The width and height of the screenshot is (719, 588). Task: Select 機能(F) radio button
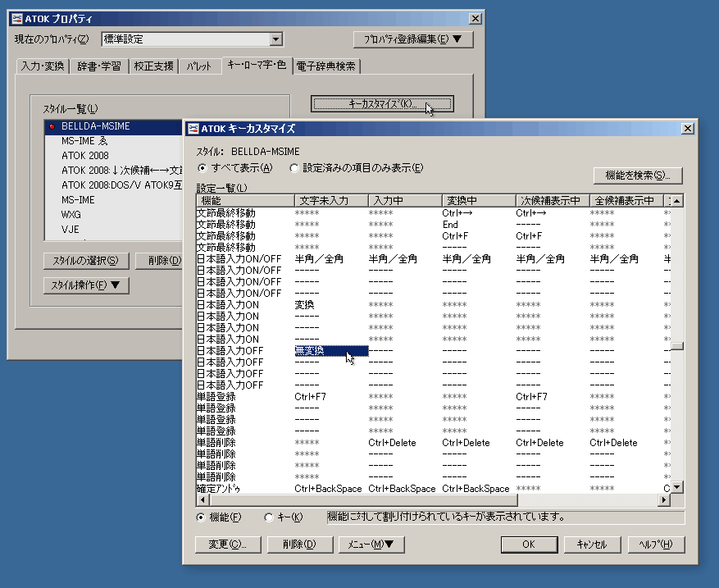pyautogui.click(x=200, y=517)
